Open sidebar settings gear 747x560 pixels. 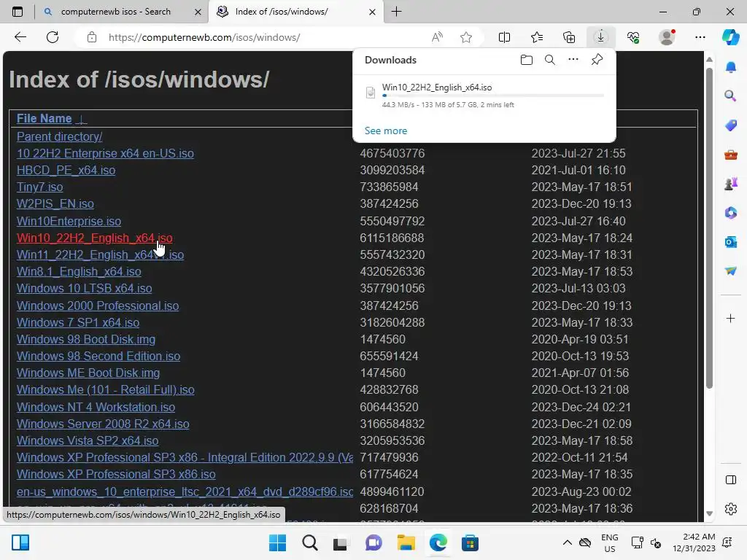click(731, 509)
